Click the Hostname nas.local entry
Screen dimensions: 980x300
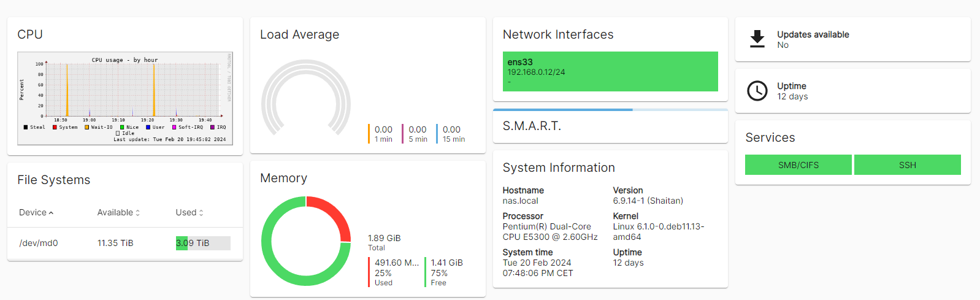(523, 196)
